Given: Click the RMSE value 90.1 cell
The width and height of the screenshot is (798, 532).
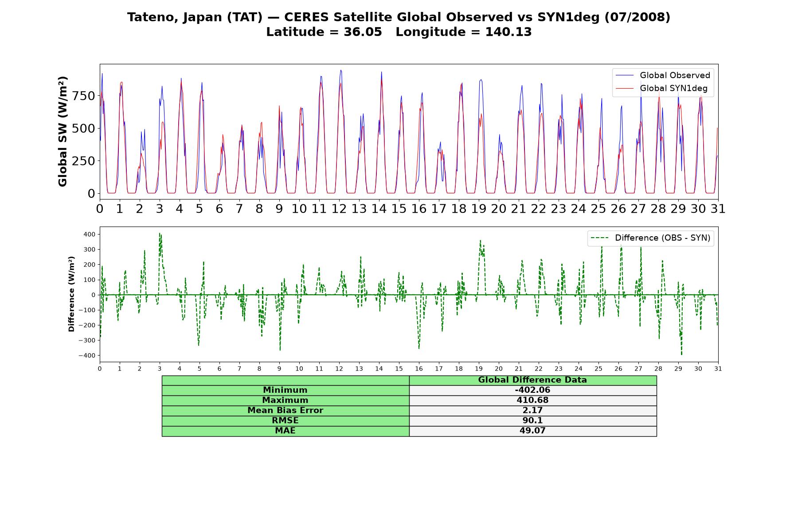Looking at the screenshot, I should (533, 421).
